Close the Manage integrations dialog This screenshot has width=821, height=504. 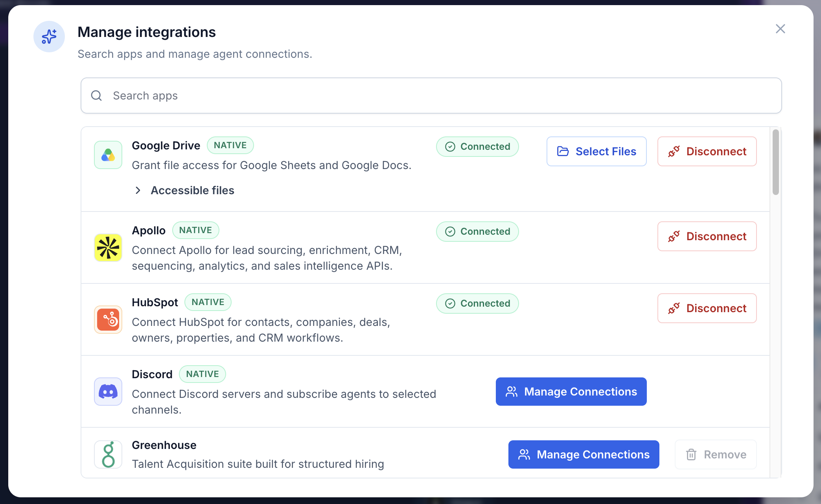780,29
